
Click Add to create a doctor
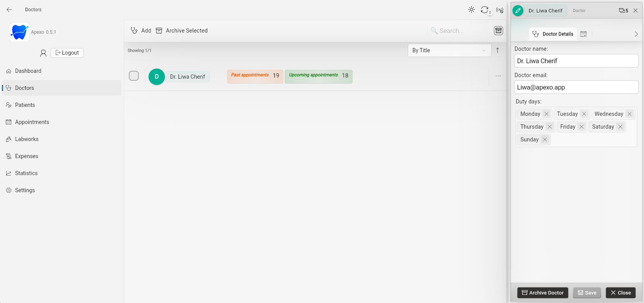pyautogui.click(x=141, y=31)
